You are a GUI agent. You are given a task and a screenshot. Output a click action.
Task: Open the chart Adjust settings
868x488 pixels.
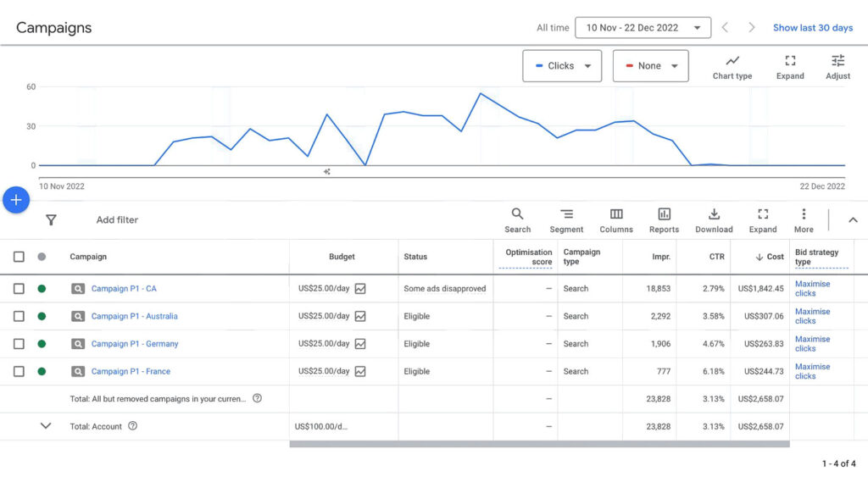[x=837, y=61]
